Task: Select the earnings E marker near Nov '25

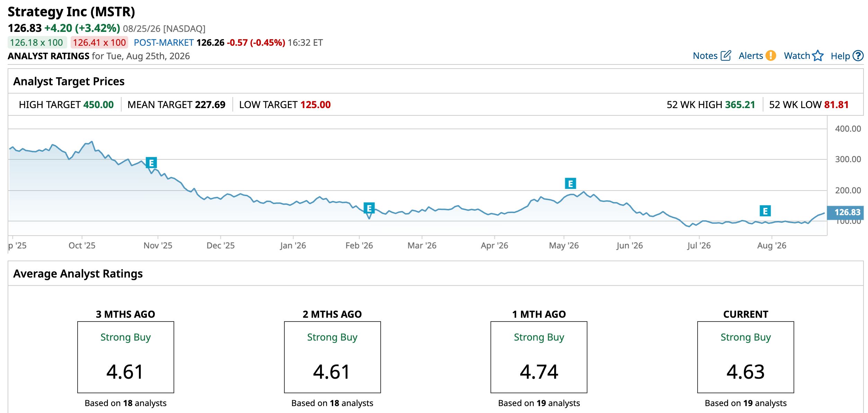Action: click(x=151, y=163)
